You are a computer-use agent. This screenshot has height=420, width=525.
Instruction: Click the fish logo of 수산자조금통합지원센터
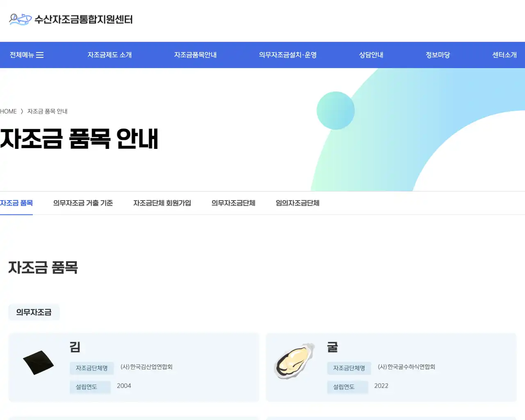(x=19, y=19)
